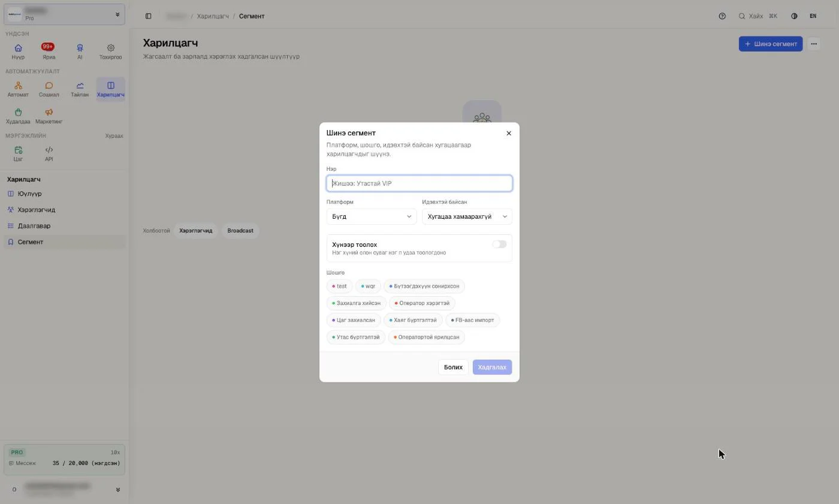Toggle the test tag chip
This screenshot has width=839, height=504.
point(339,286)
